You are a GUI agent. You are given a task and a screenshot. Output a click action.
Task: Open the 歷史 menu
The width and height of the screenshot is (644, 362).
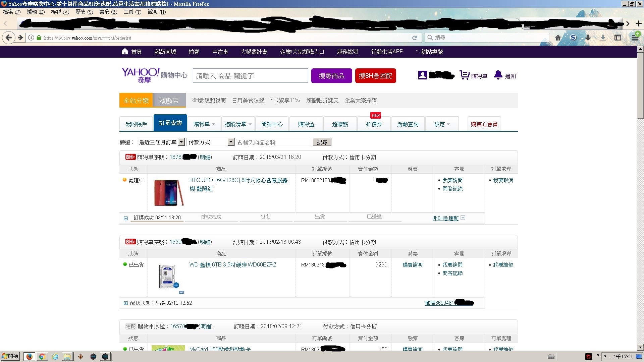[84, 12]
